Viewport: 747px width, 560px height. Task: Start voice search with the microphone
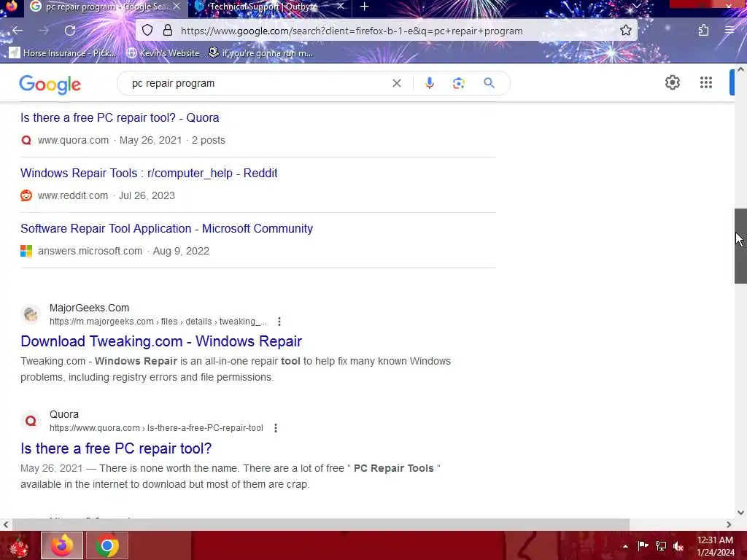[429, 83]
